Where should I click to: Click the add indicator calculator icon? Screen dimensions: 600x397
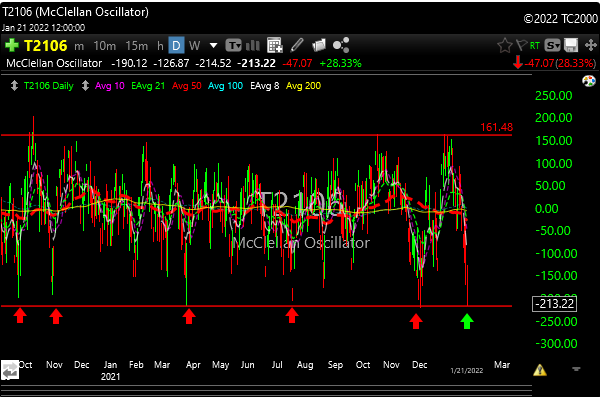click(275, 45)
